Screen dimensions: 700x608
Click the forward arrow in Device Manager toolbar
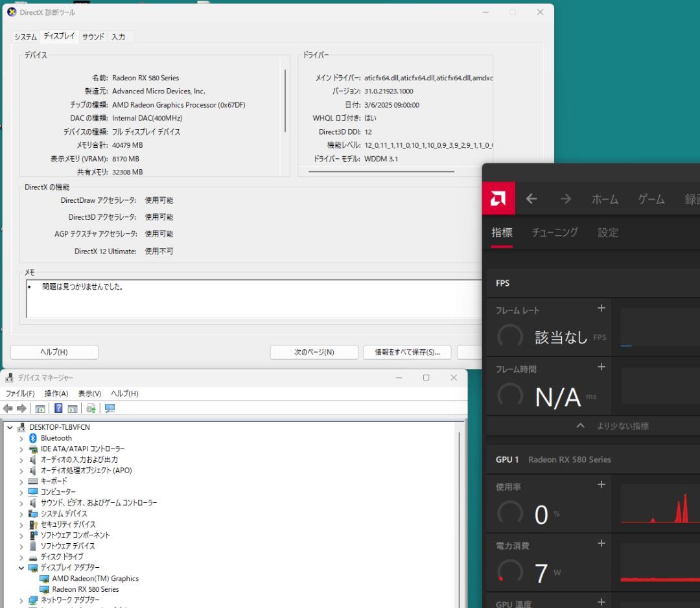(x=21, y=408)
